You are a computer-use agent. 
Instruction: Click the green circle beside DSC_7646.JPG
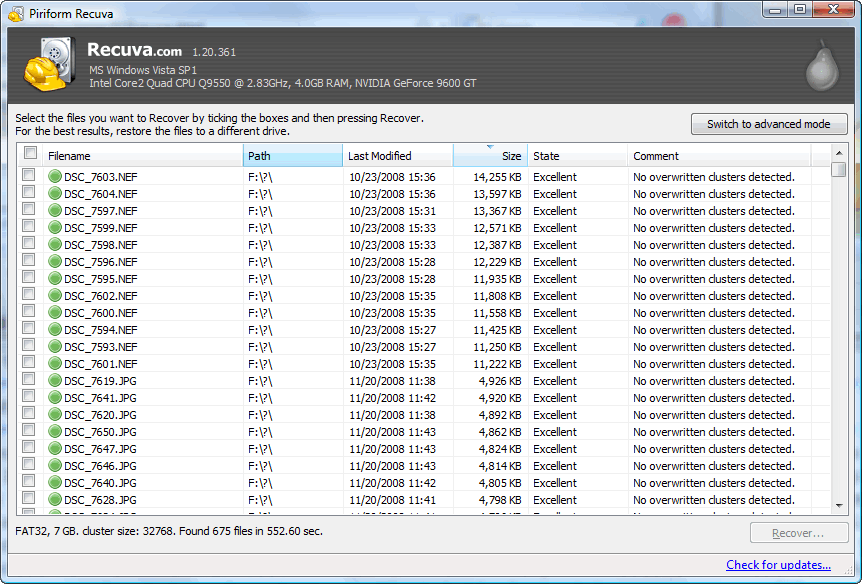pos(54,466)
